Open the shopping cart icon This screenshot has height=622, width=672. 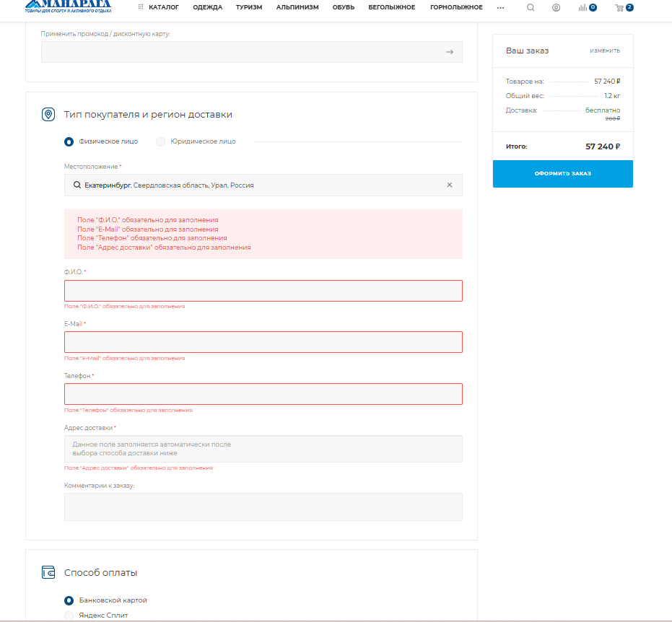click(619, 8)
